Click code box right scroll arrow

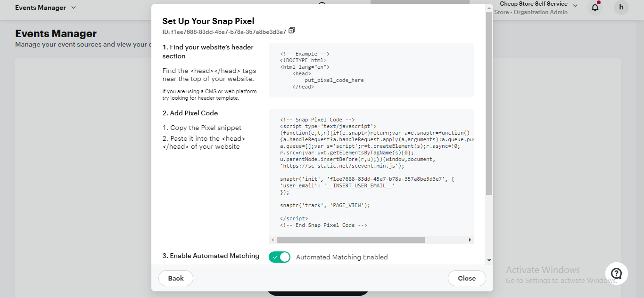470,240
